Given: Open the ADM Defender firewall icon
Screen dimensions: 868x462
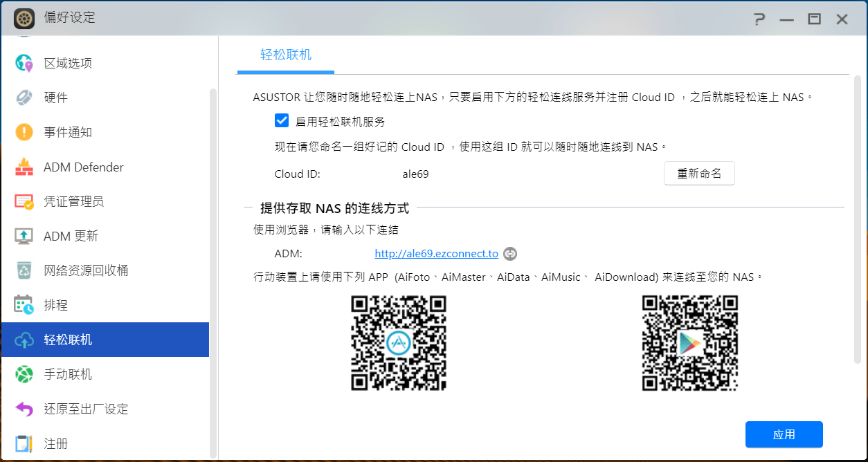Looking at the screenshot, I should point(23,167).
